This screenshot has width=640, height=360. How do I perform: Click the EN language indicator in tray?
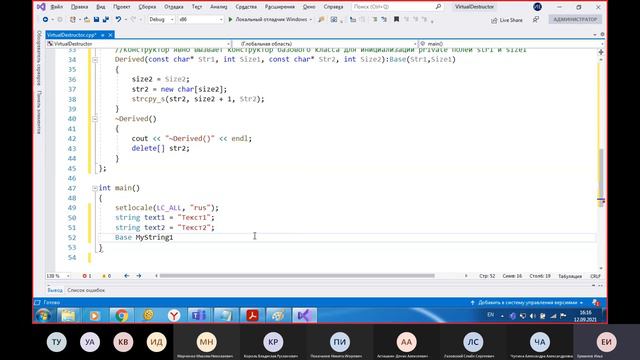tap(491, 315)
